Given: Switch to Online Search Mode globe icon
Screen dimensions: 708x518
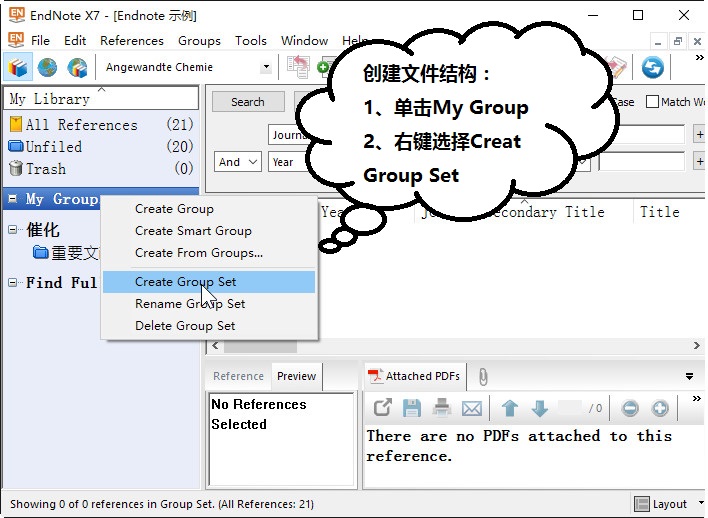Looking at the screenshot, I should point(47,67).
